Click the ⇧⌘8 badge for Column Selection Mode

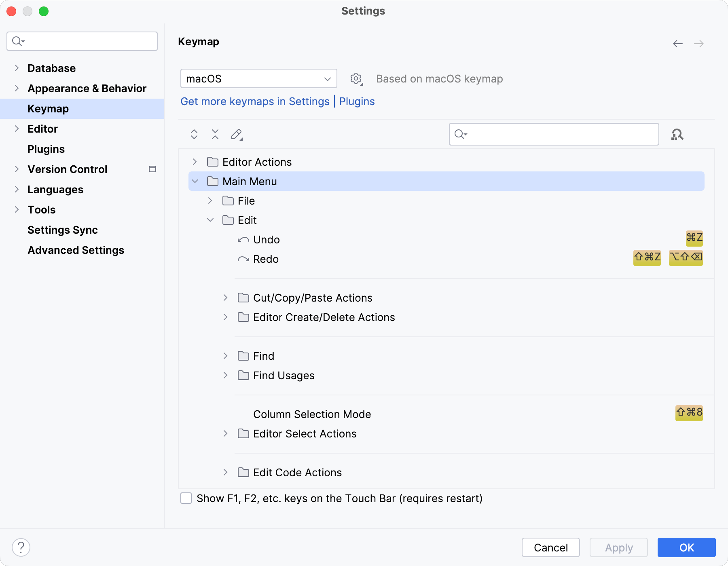pos(689,413)
